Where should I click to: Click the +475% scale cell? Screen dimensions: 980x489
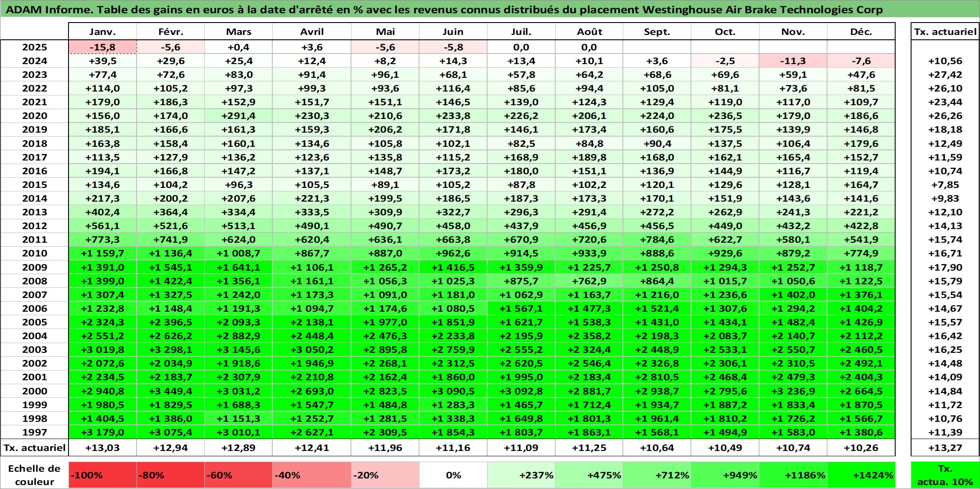[589, 475]
